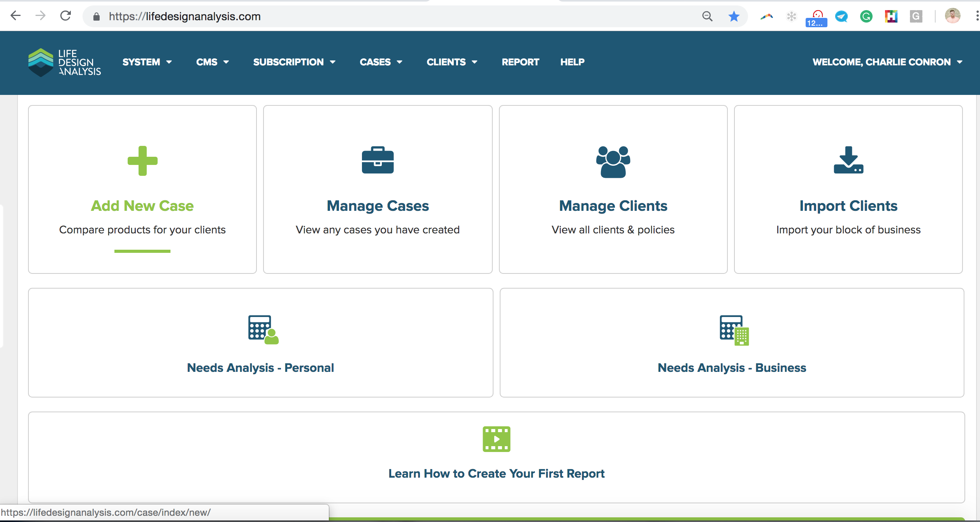Open the Help menu item

pos(572,62)
